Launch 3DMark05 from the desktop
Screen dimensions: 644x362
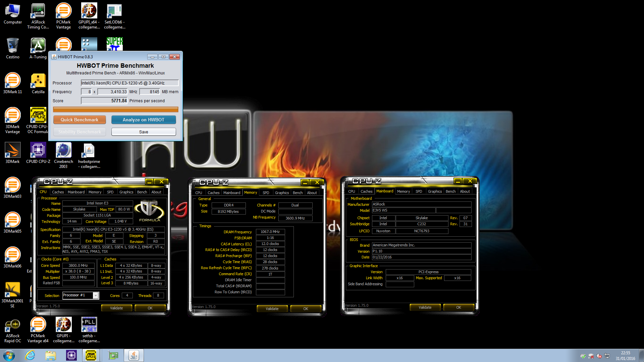(x=13, y=223)
